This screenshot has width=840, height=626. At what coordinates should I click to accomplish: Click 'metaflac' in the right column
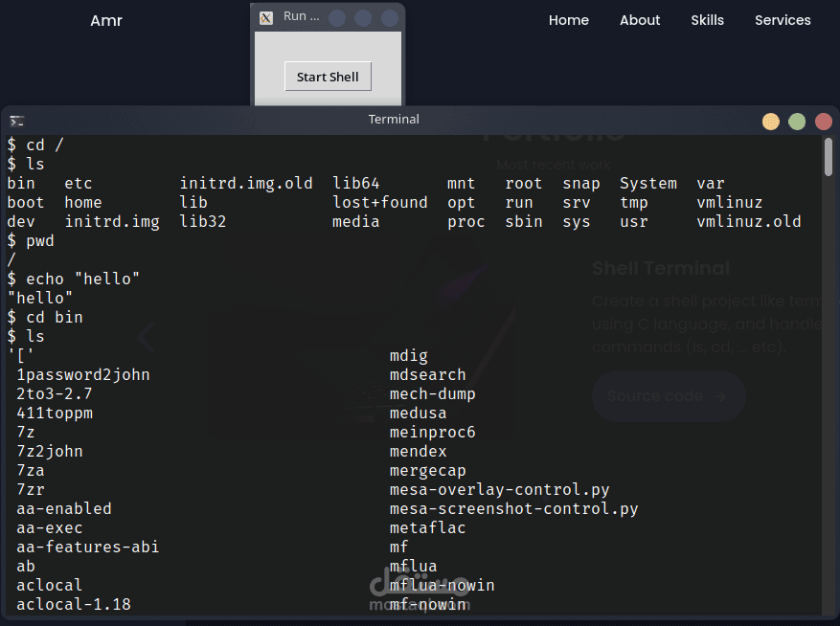[427, 528]
